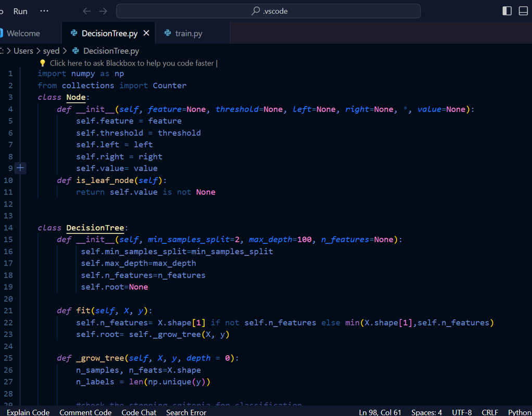Change encoding via UTF-8 indicator
This screenshot has height=416, width=532.
(462, 412)
